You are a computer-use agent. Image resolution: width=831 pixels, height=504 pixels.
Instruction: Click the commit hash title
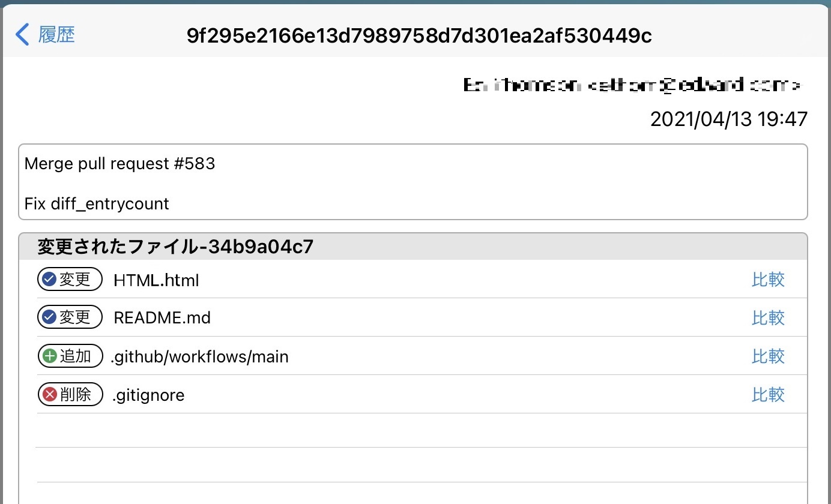pyautogui.click(x=419, y=36)
